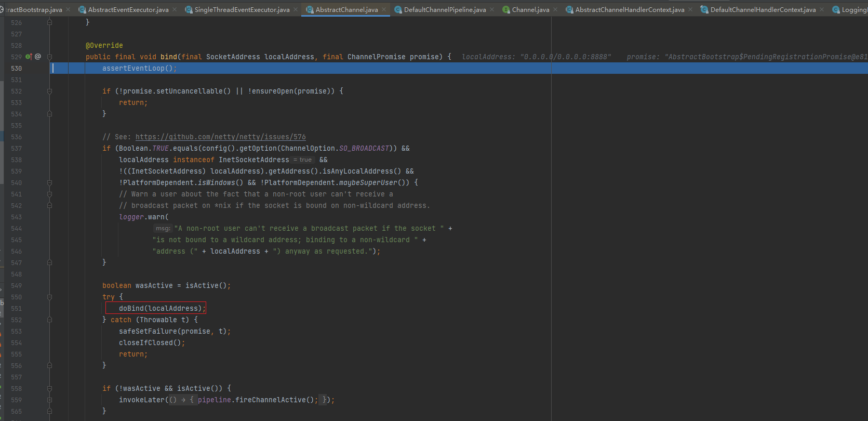Click the @Override annotation
This screenshot has height=421, width=868.
point(104,45)
